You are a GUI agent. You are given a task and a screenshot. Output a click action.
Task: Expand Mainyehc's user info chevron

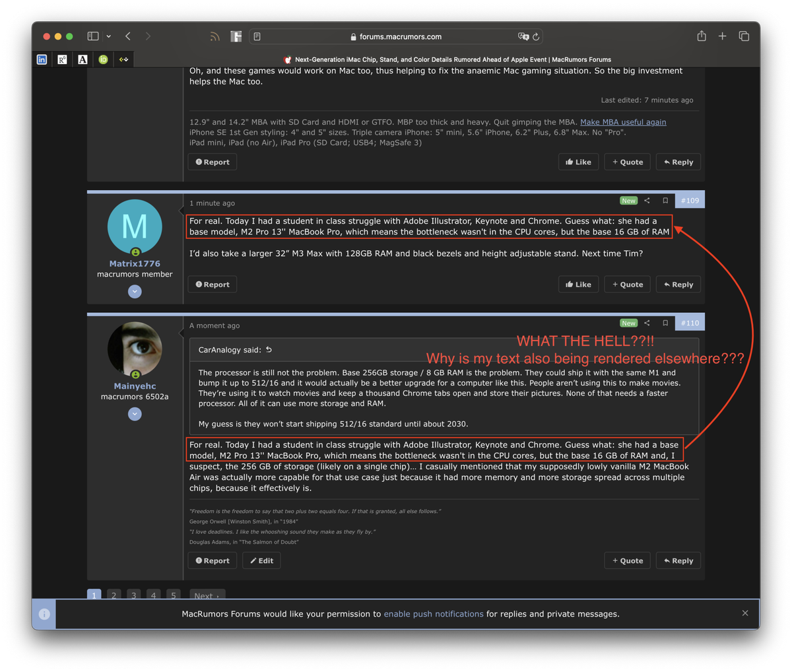tap(135, 414)
